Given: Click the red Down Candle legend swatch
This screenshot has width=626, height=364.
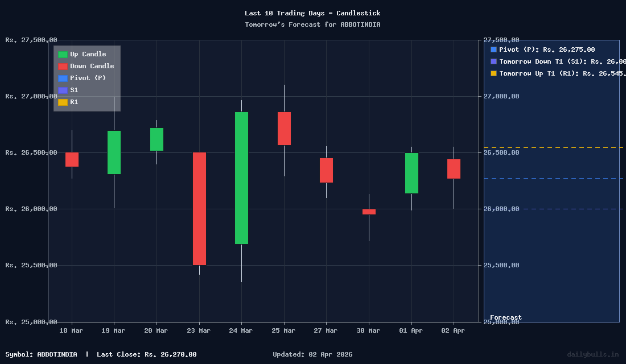Looking at the screenshot, I should (63, 66).
